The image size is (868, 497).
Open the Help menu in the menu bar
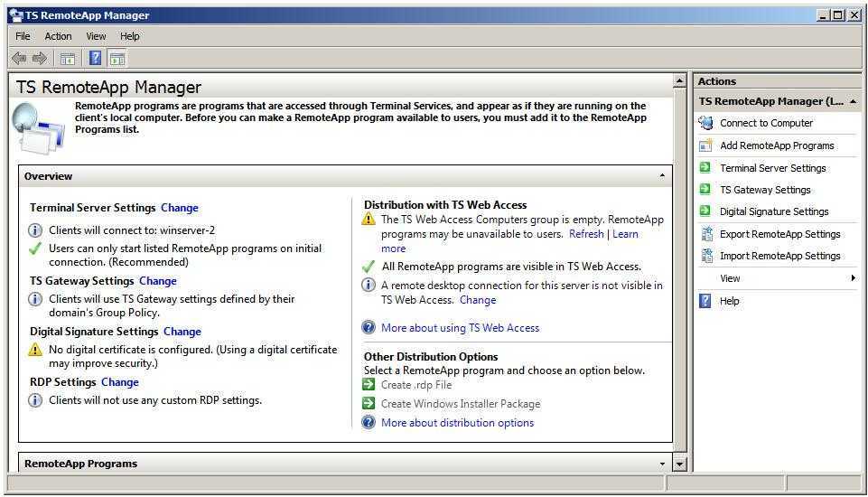pyautogui.click(x=129, y=36)
